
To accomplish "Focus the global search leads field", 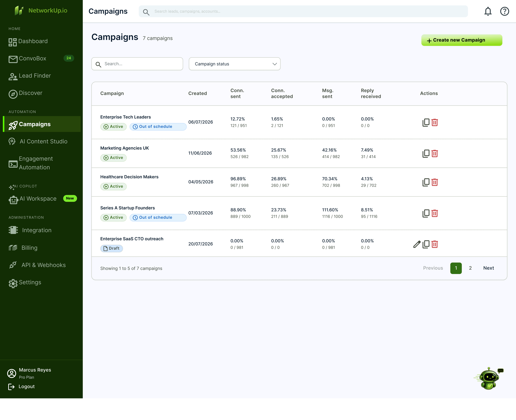I will [x=303, y=11].
